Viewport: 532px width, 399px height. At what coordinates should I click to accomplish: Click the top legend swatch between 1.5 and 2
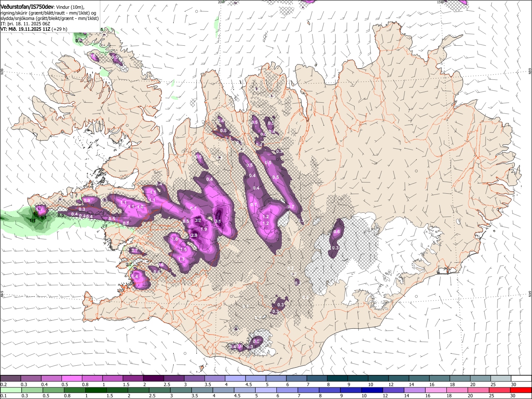pos(133,378)
